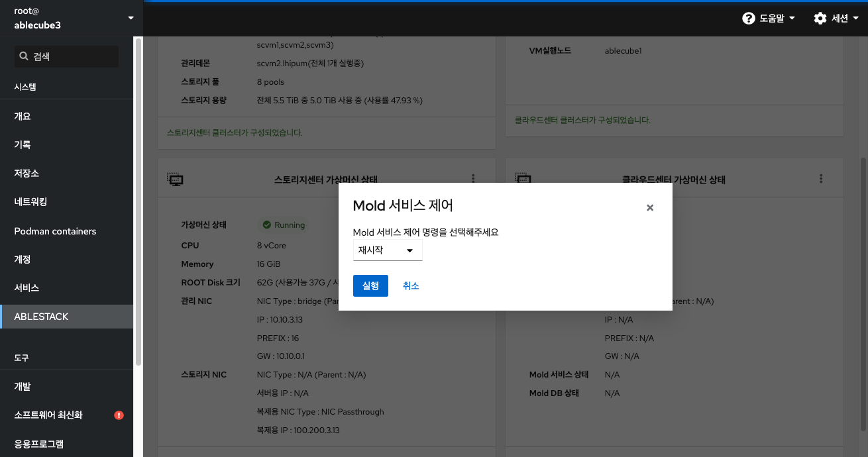Open the Mold control command dropdown (재시작)
868x457 pixels.
(x=388, y=250)
